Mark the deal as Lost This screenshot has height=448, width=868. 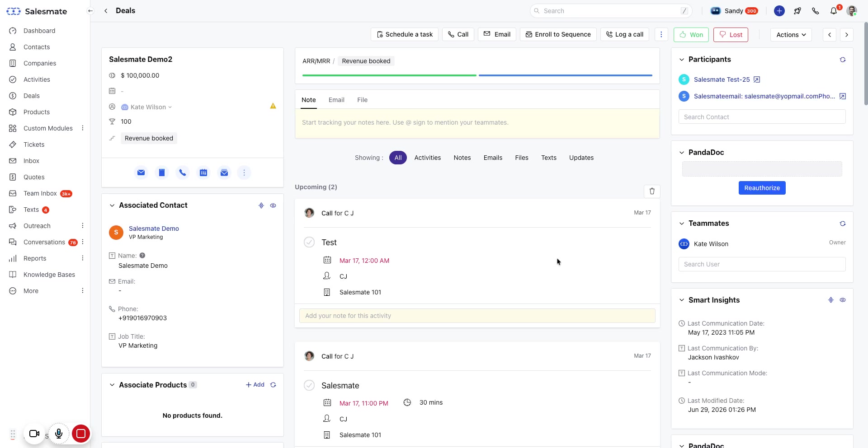pos(731,35)
